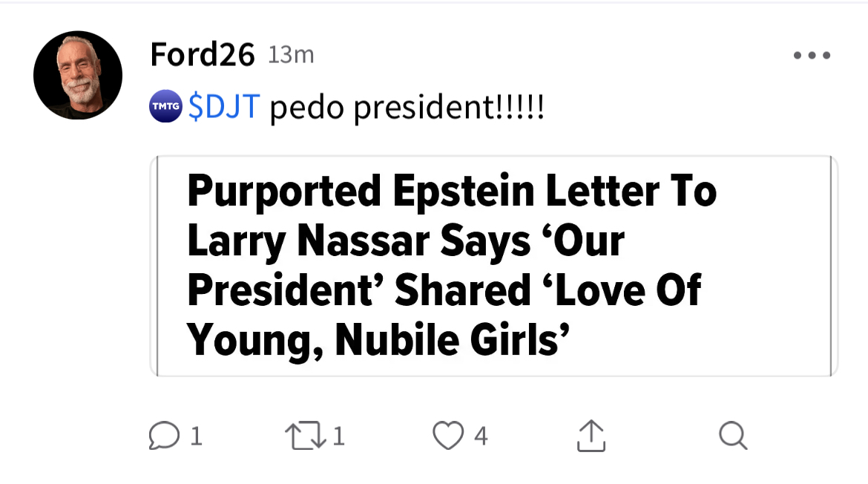
Task: Click the like count showing 4
Action: coord(481,436)
